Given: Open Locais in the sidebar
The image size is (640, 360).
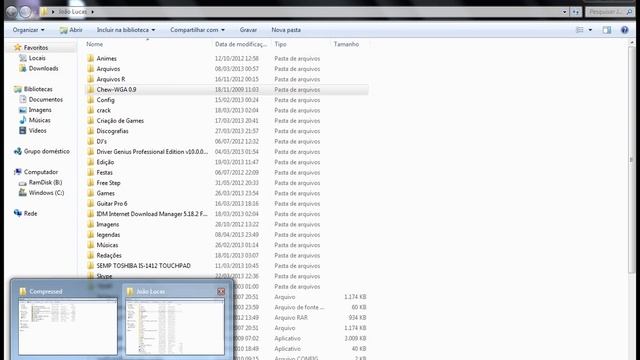Looking at the screenshot, I should (37, 58).
